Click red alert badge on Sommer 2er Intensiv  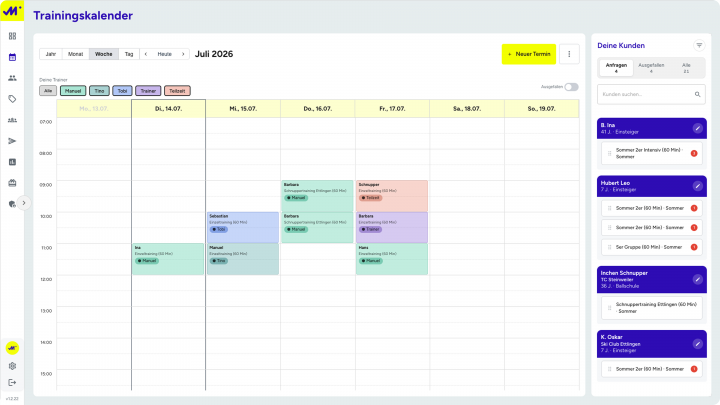click(694, 153)
